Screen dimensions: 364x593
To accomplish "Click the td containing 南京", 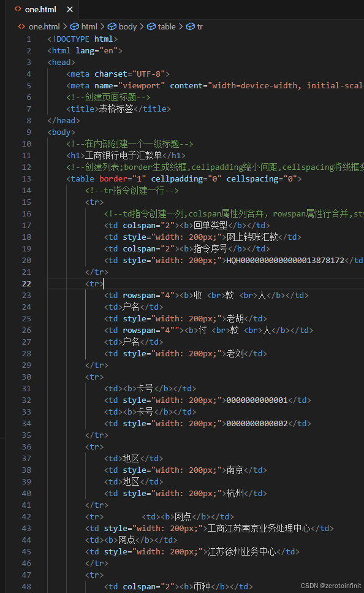I will [x=186, y=470].
